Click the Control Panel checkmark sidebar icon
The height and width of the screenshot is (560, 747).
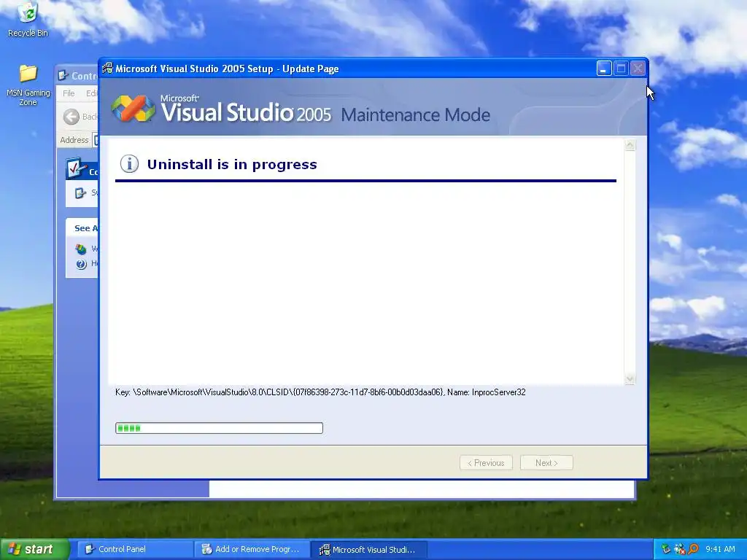(x=76, y=168)
